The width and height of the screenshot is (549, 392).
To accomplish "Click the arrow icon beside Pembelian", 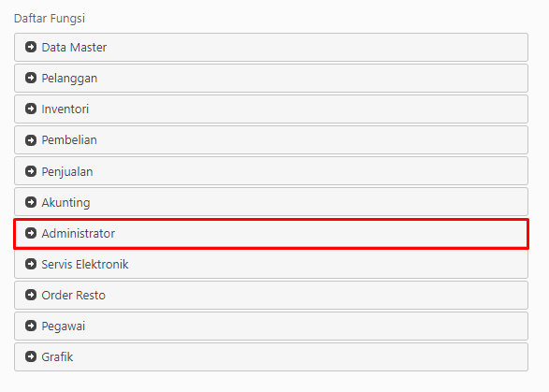I will coord(31,140).
